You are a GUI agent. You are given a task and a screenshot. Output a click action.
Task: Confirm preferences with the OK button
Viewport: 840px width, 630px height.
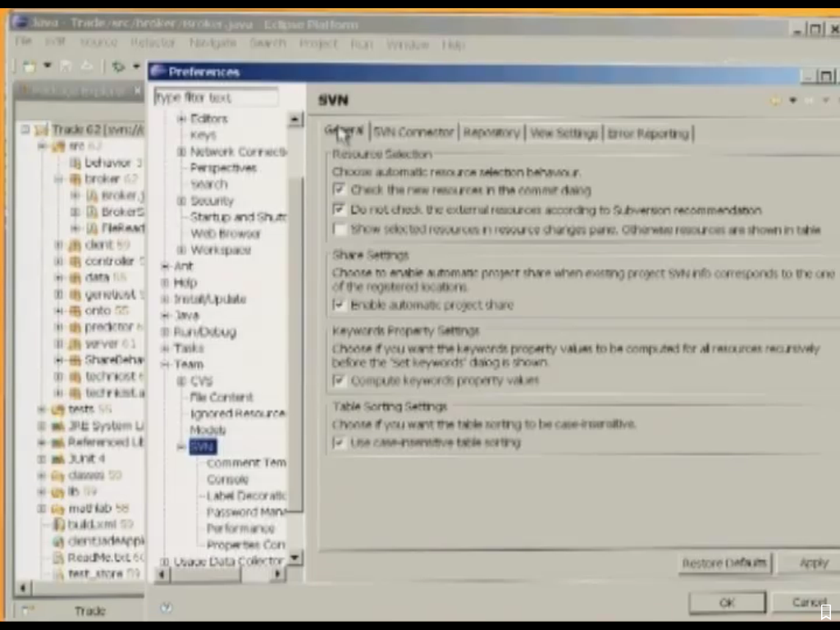pyautogui.click(x=727, y=603)
